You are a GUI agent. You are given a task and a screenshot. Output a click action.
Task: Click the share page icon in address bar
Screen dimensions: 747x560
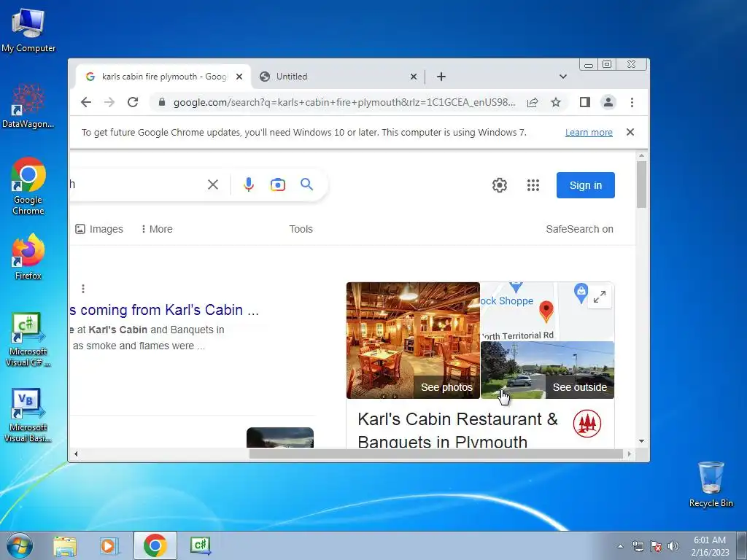[533, 102]
